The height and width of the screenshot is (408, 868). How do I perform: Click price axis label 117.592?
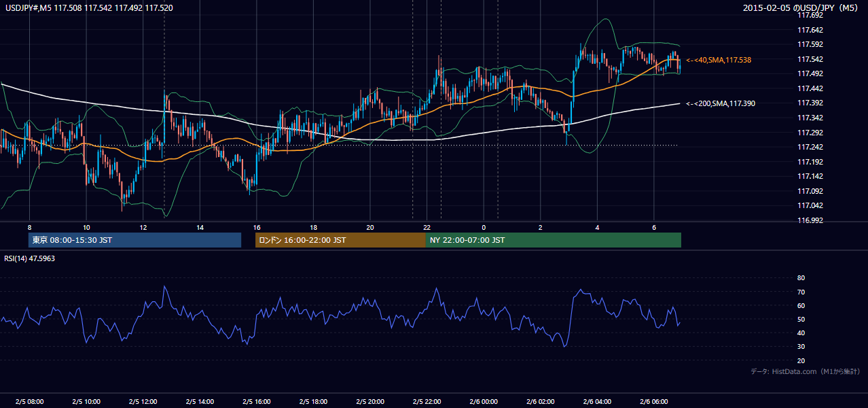(810, 44)
